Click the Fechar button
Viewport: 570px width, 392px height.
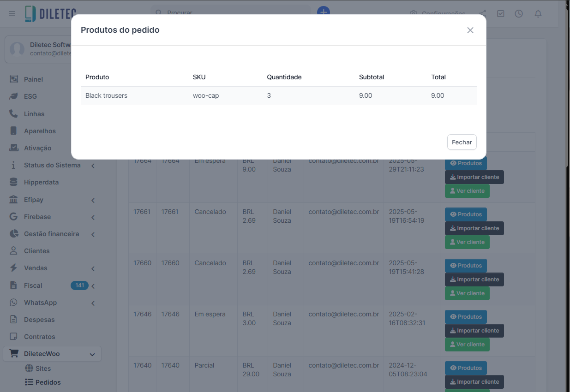coord(462,142)
